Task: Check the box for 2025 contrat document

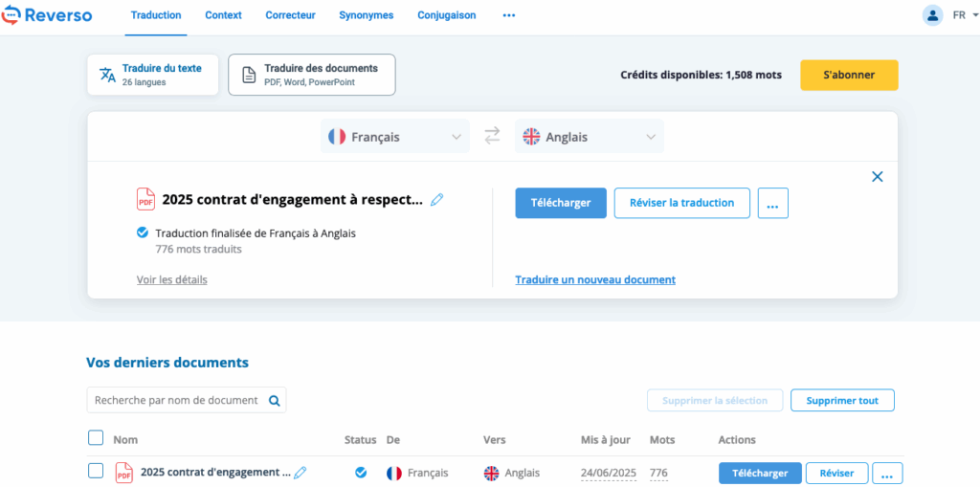Action: (96, 471)
